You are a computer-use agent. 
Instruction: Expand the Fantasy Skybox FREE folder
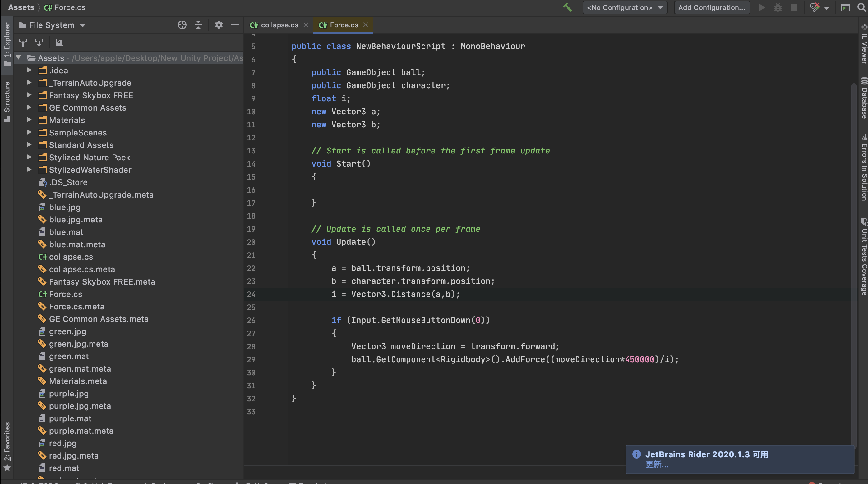click(29, 95)
